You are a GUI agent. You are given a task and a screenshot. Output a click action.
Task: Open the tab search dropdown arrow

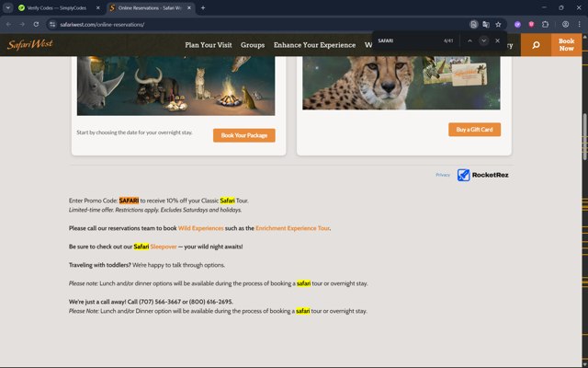click(8, 8)
